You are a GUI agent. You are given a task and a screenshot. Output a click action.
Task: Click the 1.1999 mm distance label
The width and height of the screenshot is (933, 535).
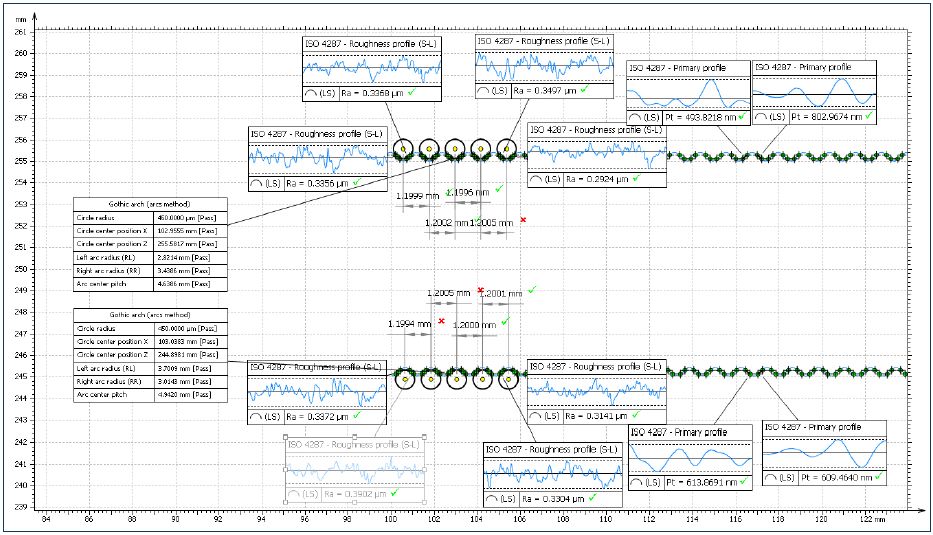point(418,196)
